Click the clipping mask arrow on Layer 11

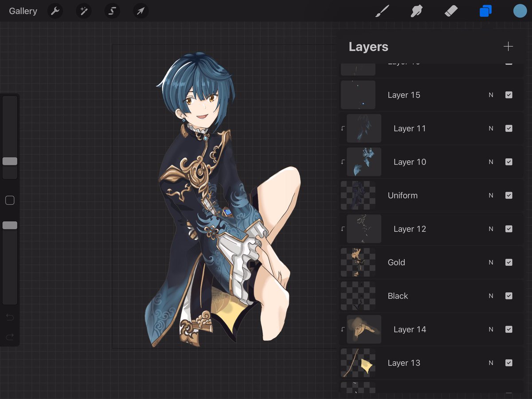click(343, 129)
